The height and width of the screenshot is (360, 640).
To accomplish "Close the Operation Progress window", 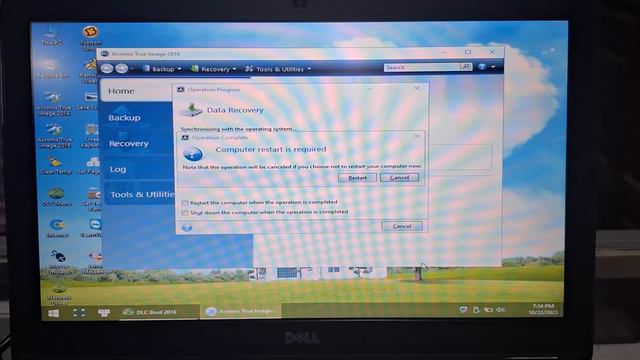I will [416, 88].
